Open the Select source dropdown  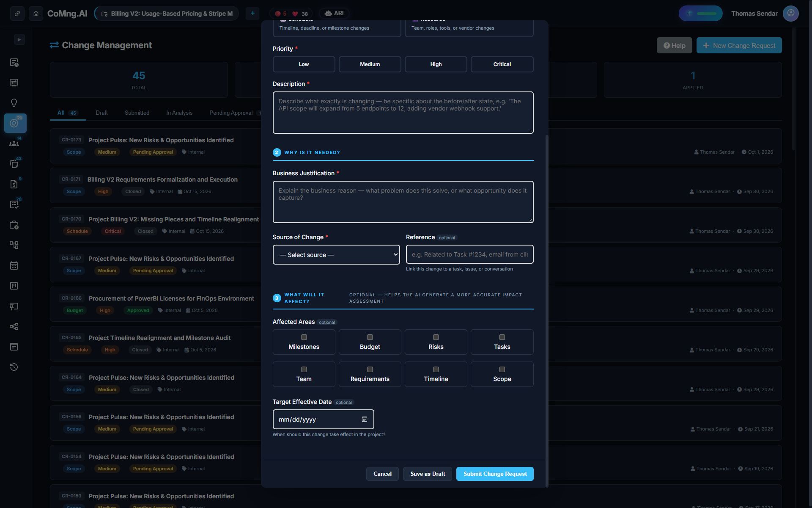[x=336, y=255]
